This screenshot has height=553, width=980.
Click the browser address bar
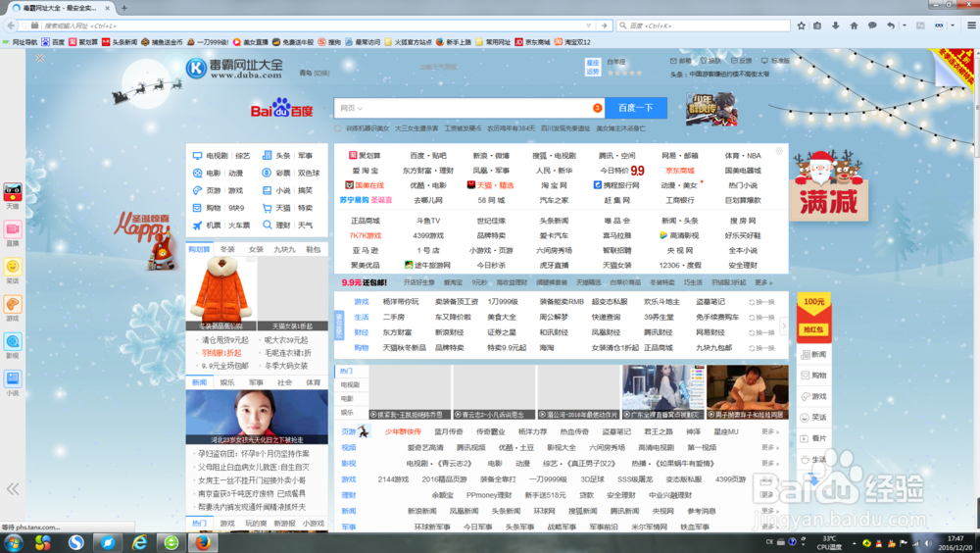click(x=316, y=25)
